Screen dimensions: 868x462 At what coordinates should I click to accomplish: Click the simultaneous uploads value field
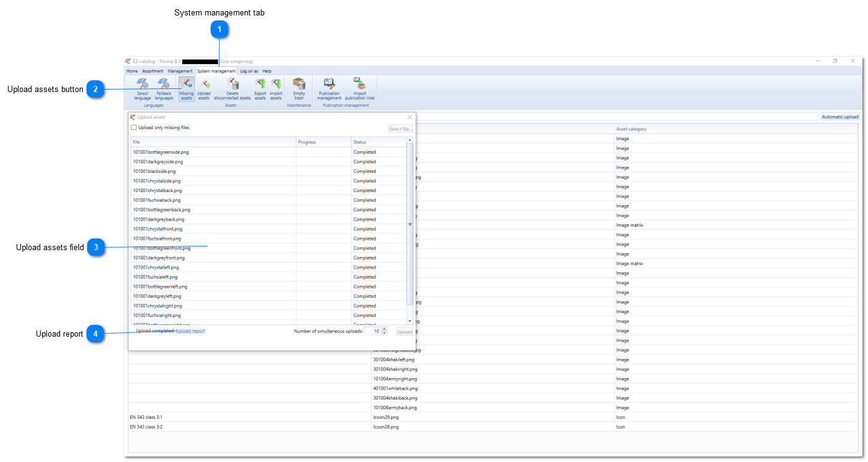[373, 331]
